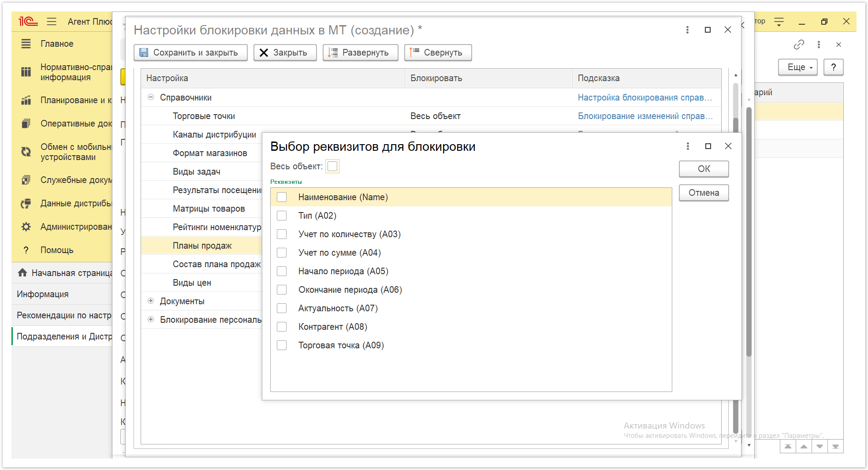Viewport: 868px width, 470px height.
Task: Collapse the Справочники tree group
Action: point(151,97)
